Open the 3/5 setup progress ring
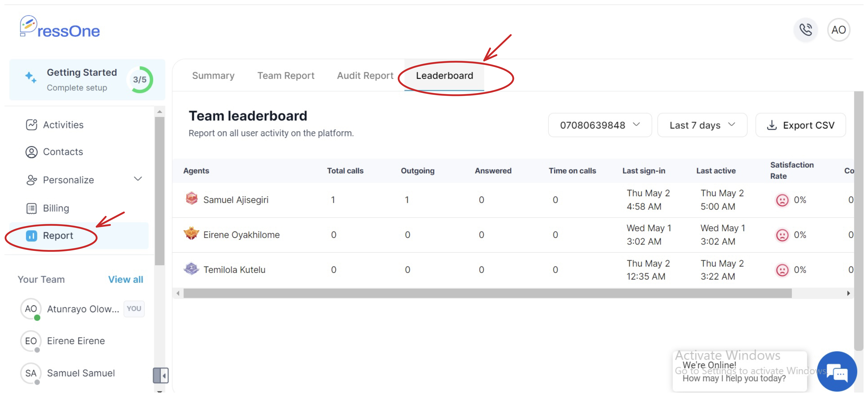This screenshot has width=868, height=397. [140, 80]
